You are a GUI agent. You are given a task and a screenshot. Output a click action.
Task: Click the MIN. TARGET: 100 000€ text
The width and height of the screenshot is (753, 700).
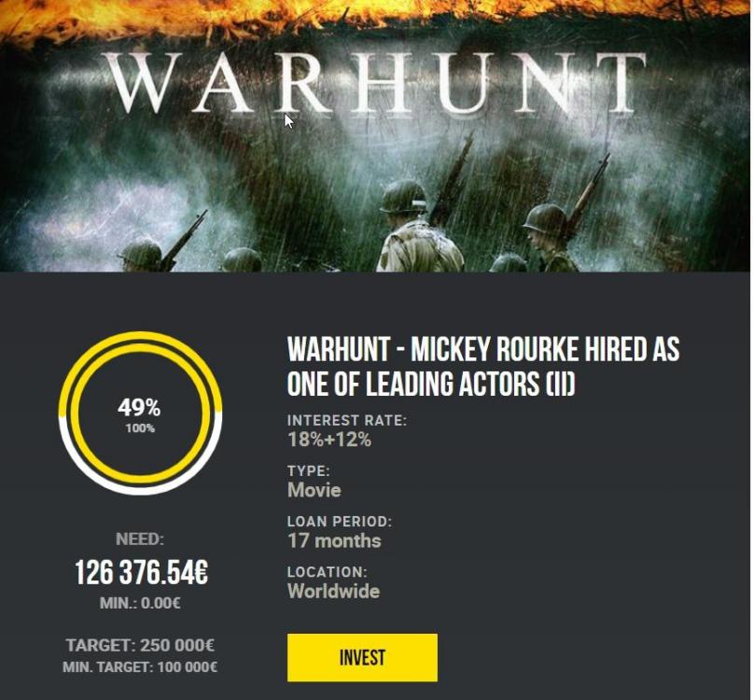click(x=140, y=667)
